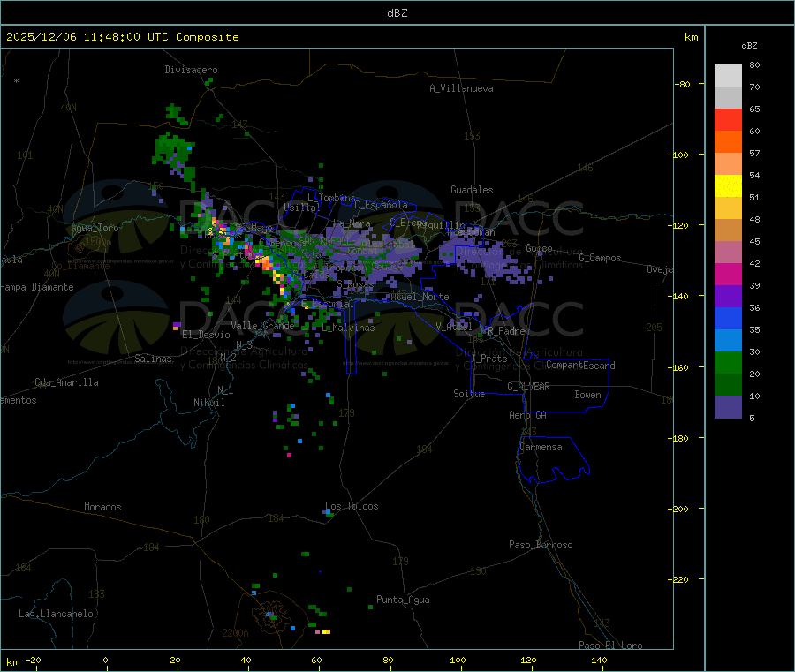795x672 pixels.
Task: Click the El_Desvio location label
Action: (x=206, y=335)
